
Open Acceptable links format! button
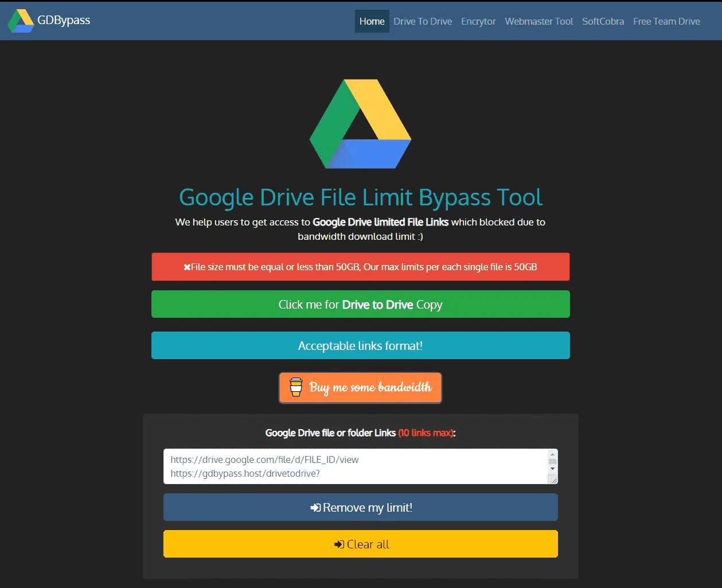point(361,345)
